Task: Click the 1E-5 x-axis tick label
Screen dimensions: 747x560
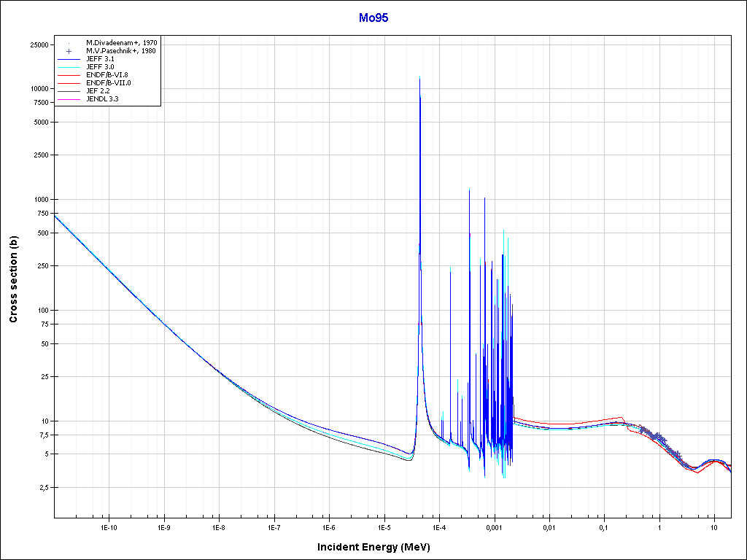Action: (x=384, y=526)
